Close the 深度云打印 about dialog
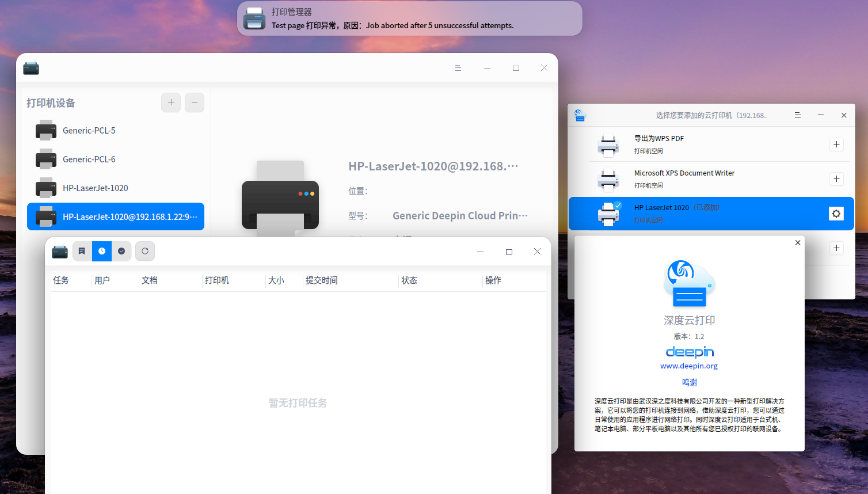This screenshot has width=868, height=494. [798, 242]
